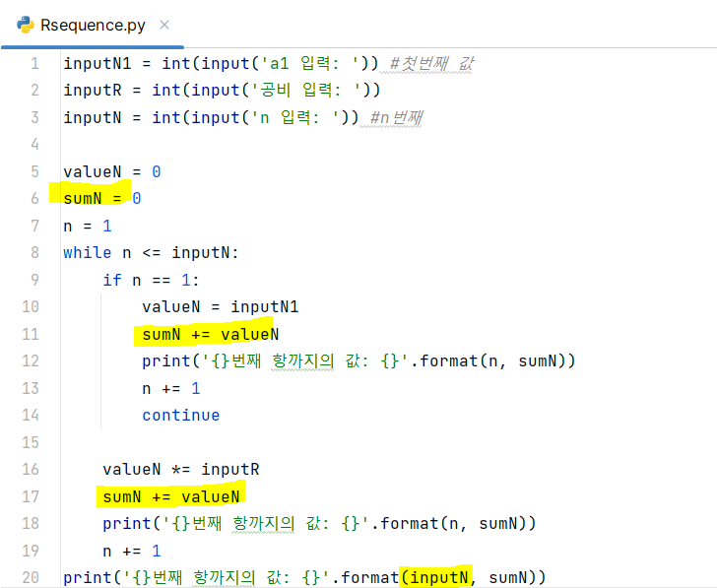Click 'while n <= inputN:' statement

151,253
